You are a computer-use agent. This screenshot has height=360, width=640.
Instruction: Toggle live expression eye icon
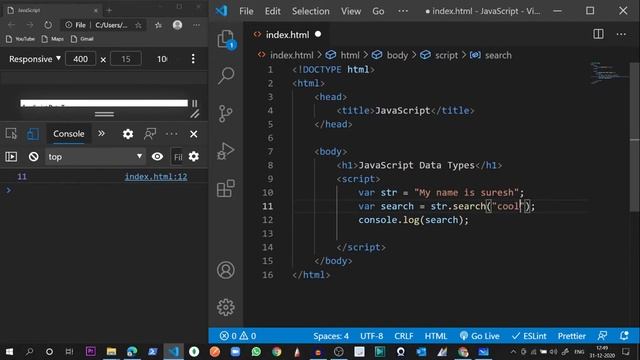[x=157, y=157]
